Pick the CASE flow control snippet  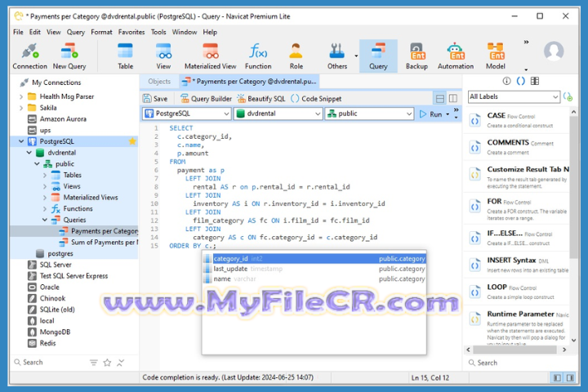tap(517, 120)
